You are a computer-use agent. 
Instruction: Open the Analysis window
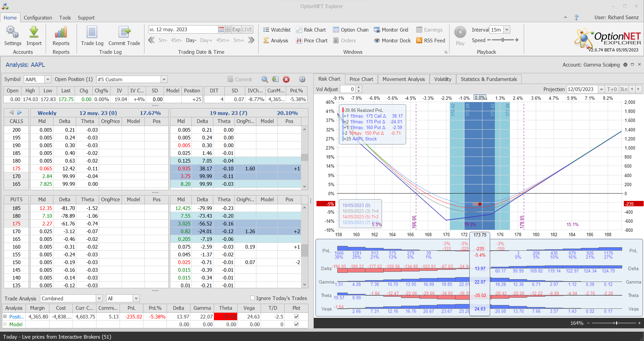pos(275,41)
